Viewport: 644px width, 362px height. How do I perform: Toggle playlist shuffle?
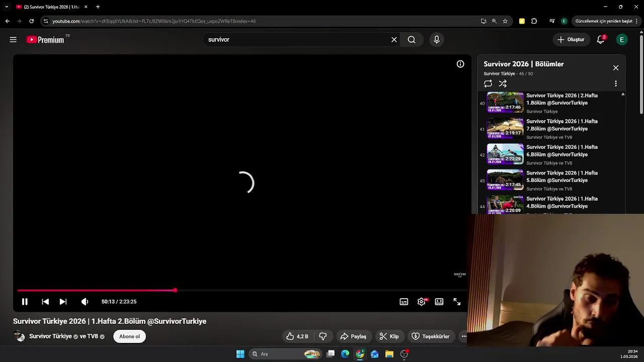[503, 84]
